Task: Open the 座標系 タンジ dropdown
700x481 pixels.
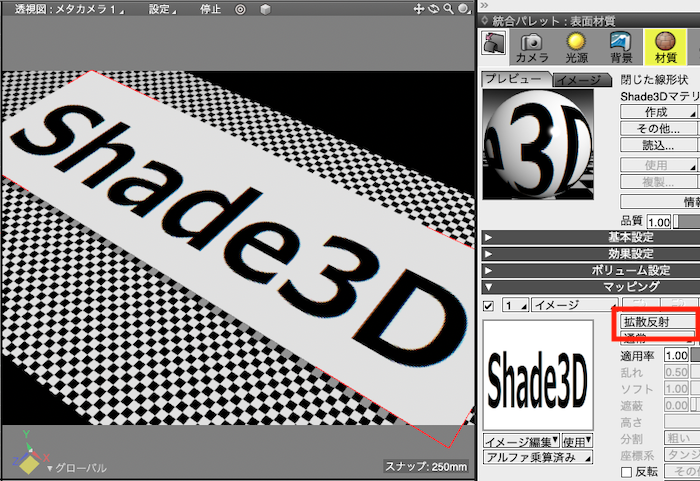Action: pos(682,455)
